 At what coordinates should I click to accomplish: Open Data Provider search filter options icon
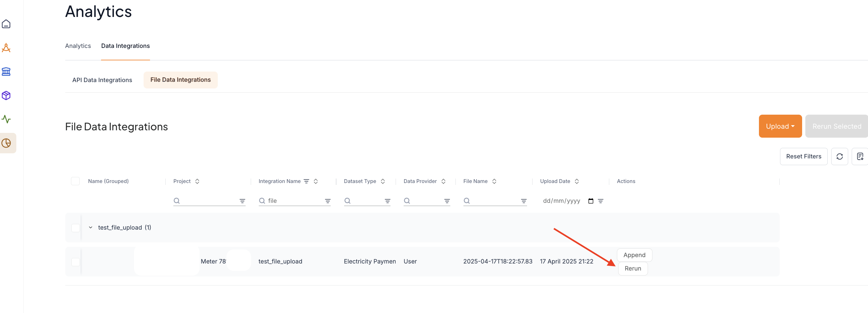[x=447, y=201]
